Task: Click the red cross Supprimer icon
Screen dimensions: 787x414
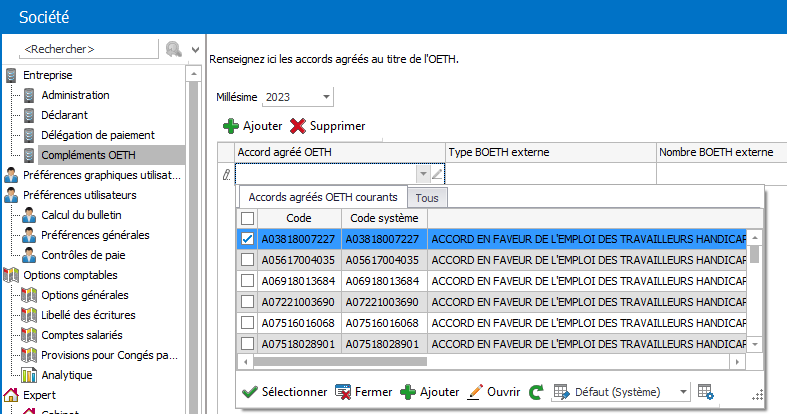Action: point(298,126)
